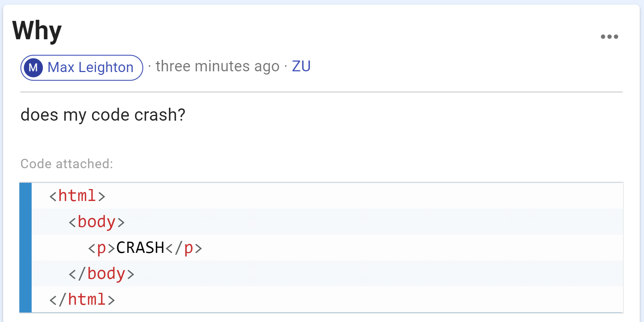Click the blue bar beside the code block
Screen dimensions: 644x322
point(26,247)
